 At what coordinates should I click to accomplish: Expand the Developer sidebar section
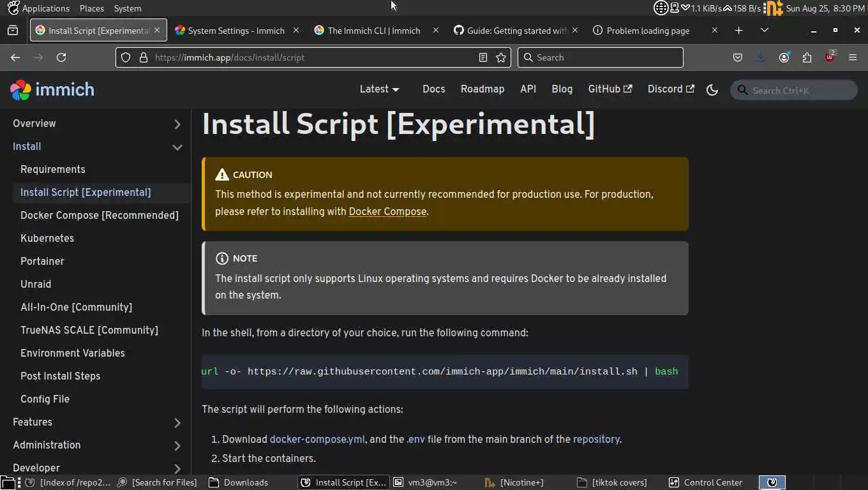tap(177, 468)
